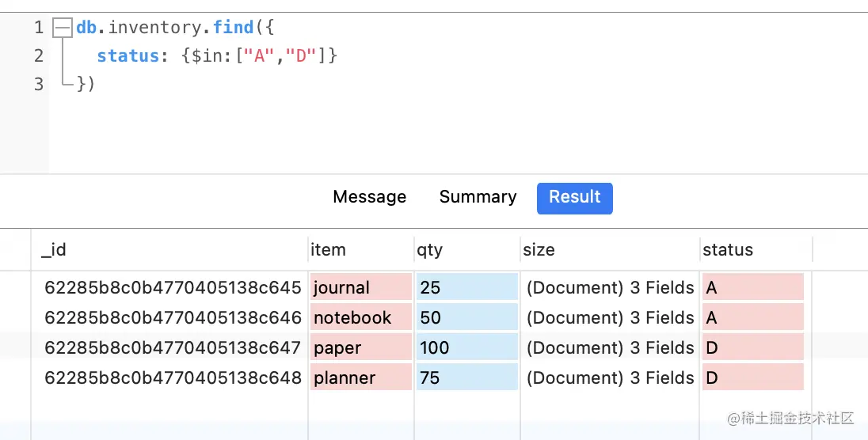Select the journal item cell
Image resolution: width=868 pixels, height=440 pixels.
coord(360,287)
